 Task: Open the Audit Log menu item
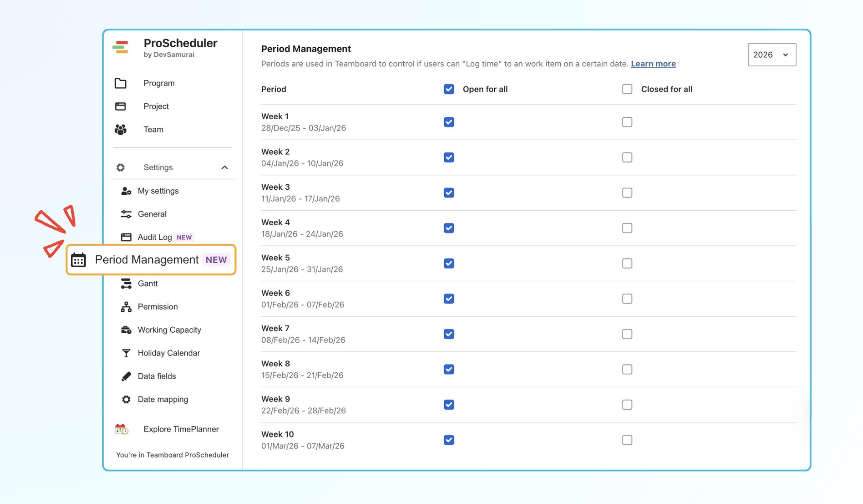click(155, 237)
